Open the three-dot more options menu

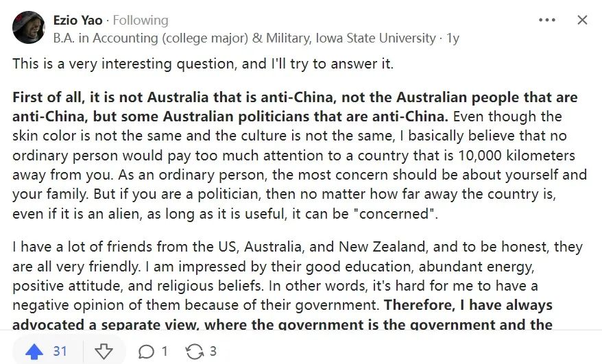[547, 20]
